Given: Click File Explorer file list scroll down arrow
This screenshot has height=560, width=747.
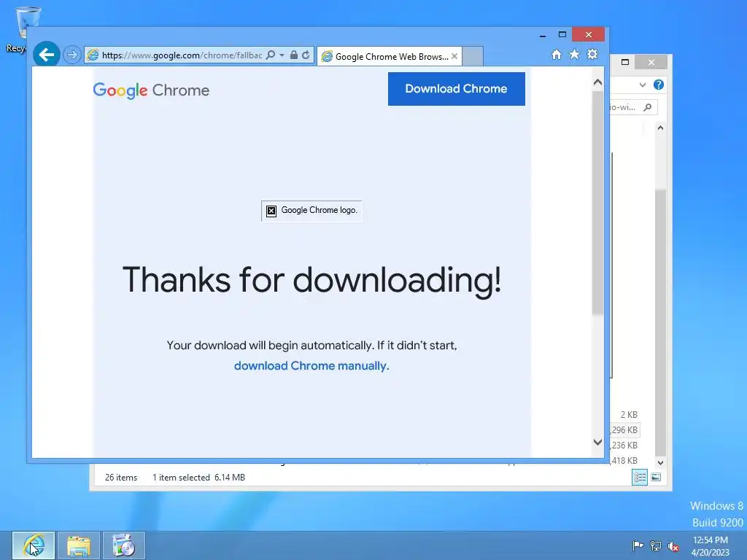Looking at the screenshot, I should click(x=660, y=462).
